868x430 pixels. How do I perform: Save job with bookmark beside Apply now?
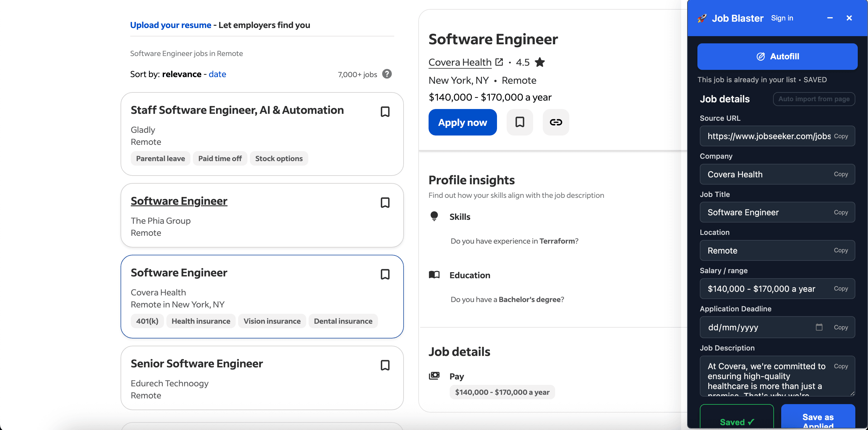point(520,122)
